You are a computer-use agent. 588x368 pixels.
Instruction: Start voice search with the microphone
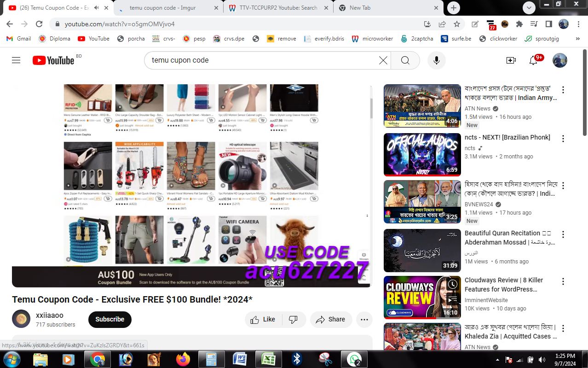437,60
